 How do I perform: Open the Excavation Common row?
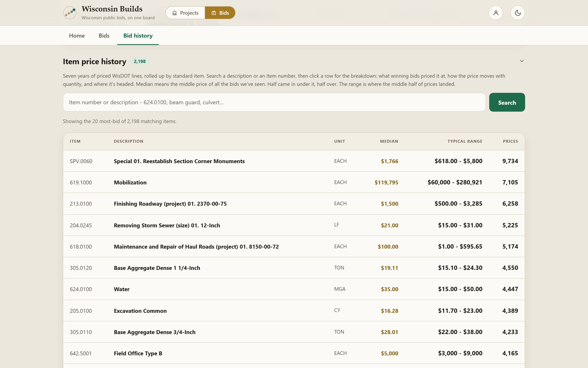(294, 311)
